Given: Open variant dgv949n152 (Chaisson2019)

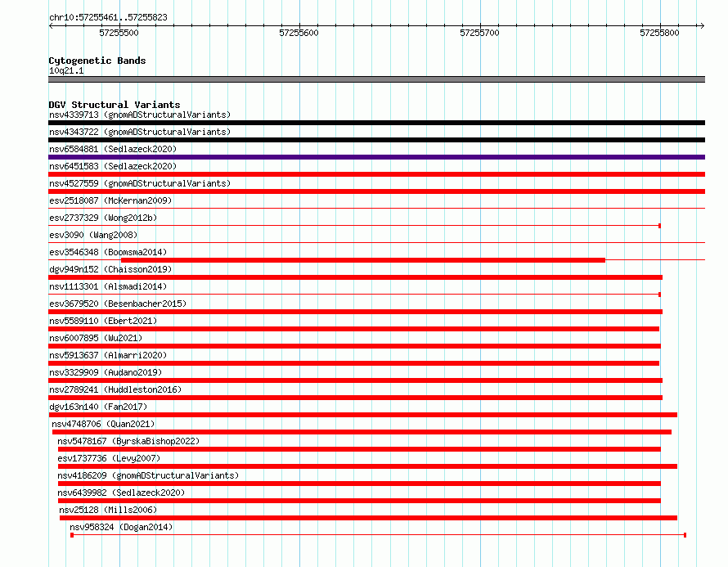Looking at the screenshot, I should point(110,269).
